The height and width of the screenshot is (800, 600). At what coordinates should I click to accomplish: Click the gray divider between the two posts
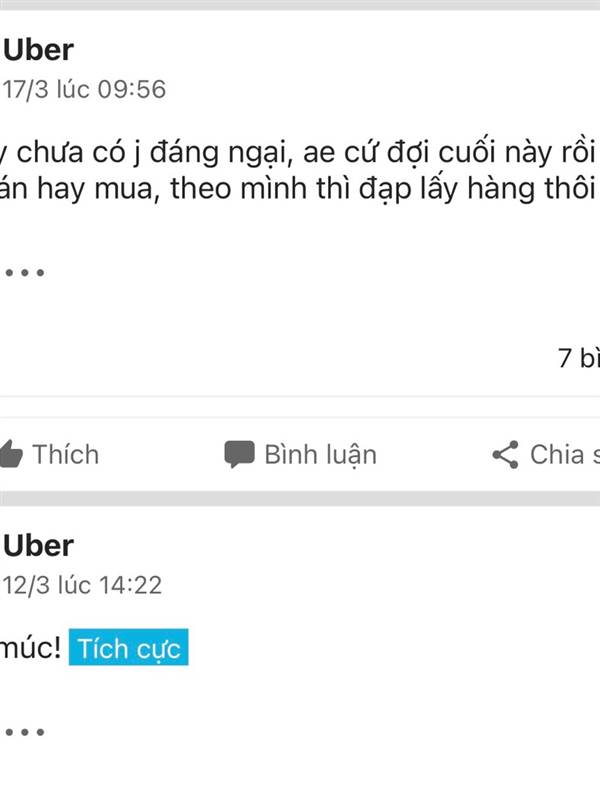tap(300, 498)
